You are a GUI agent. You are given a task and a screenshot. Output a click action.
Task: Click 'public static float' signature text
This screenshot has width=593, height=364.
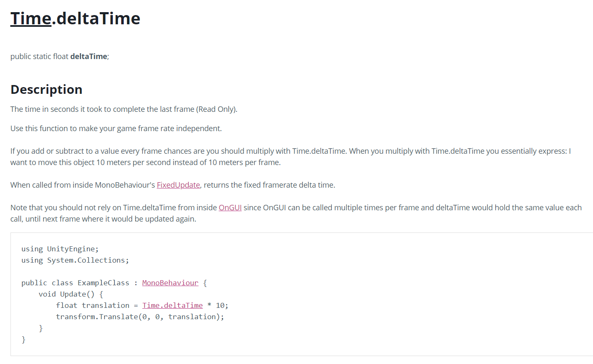pos(39,56)
